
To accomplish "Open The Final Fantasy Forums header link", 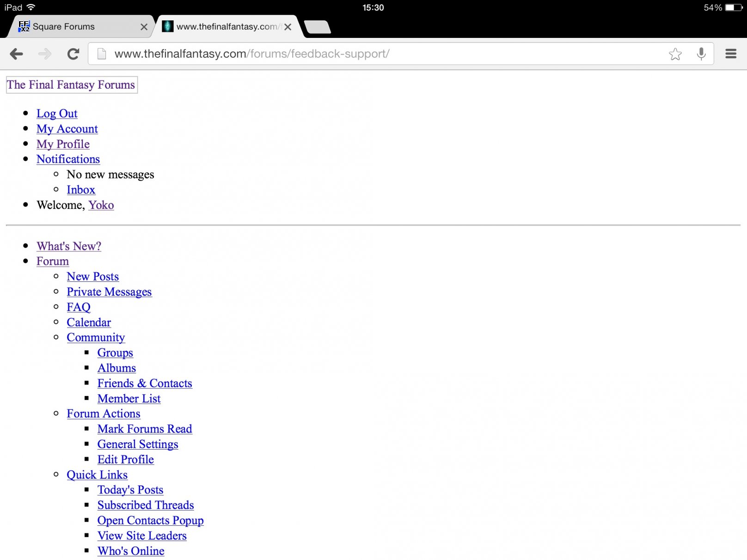I will 71,85.
